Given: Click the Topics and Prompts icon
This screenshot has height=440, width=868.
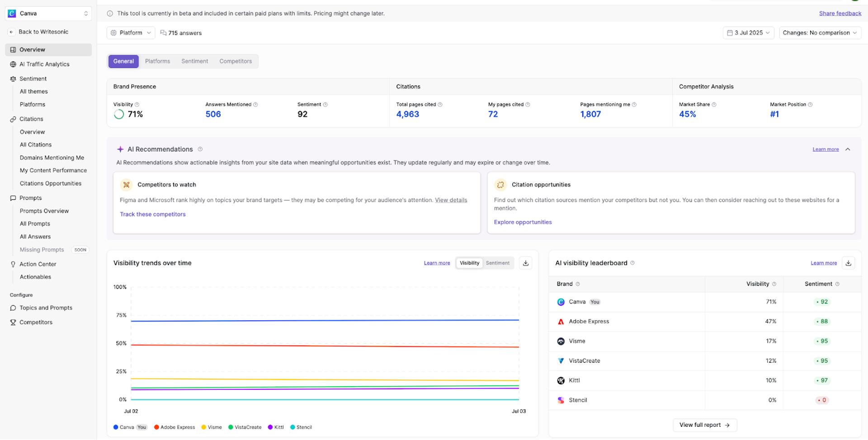Looking at the screenshot, I should point(13,308).
